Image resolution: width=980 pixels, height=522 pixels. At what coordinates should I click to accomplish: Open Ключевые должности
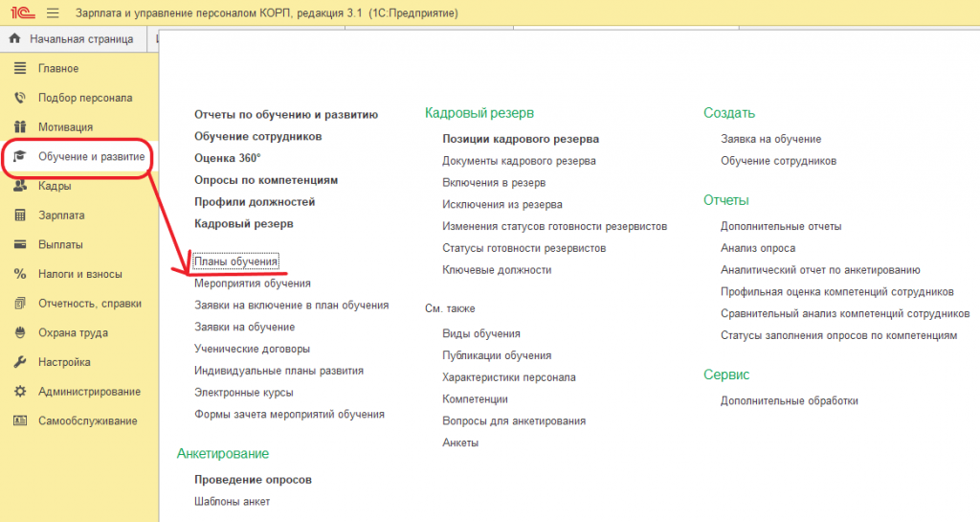[497, 270]
